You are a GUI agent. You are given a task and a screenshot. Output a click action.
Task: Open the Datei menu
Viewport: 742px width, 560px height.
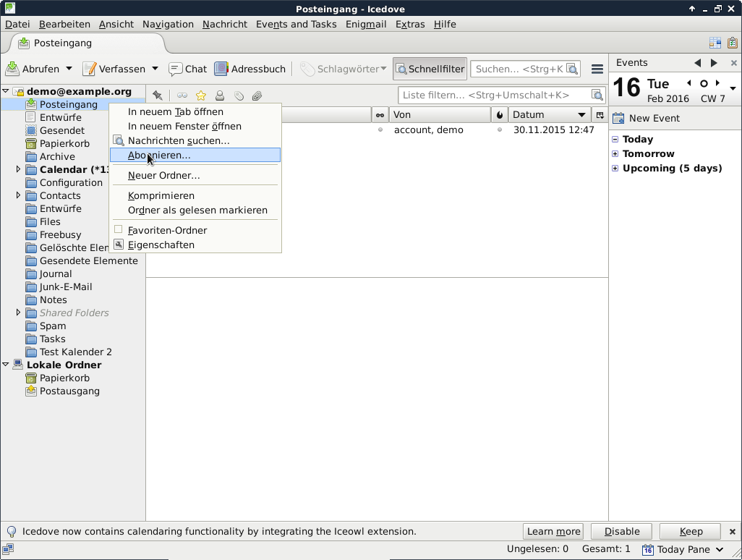click(17, 24)
